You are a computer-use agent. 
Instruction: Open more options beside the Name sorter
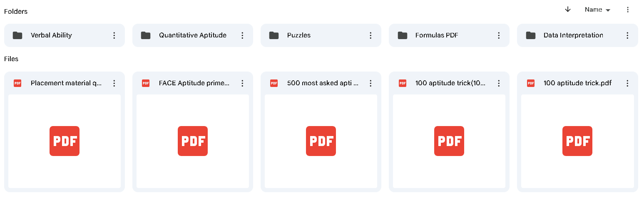click(628, 10)
